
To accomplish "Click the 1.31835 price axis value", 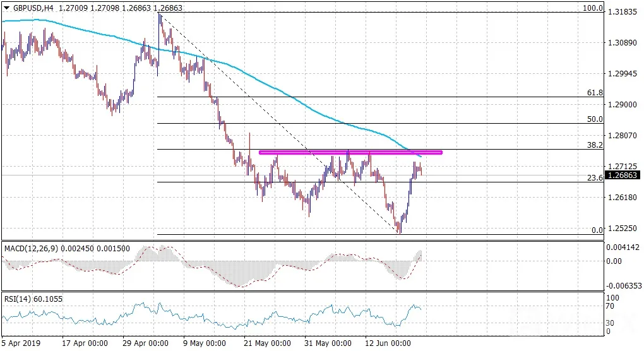I will (623, 12).
